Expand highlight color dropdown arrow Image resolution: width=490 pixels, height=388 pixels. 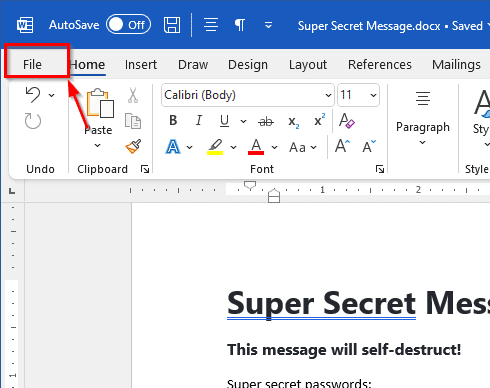[233, 147]
